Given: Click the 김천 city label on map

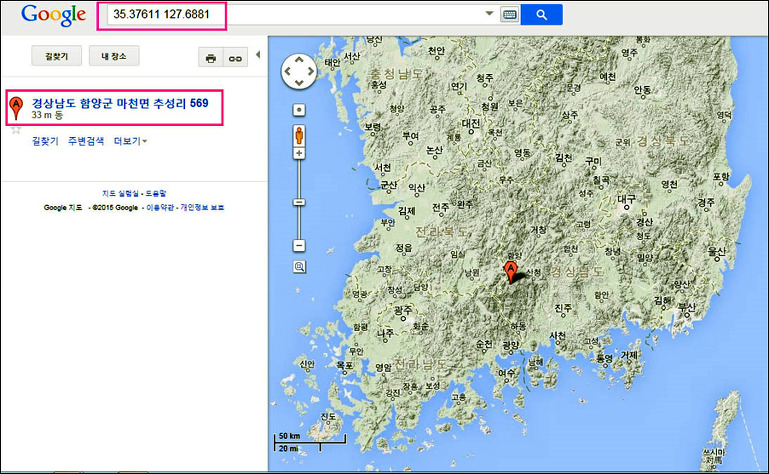Looking at the screenshot, I should (564, 158).
